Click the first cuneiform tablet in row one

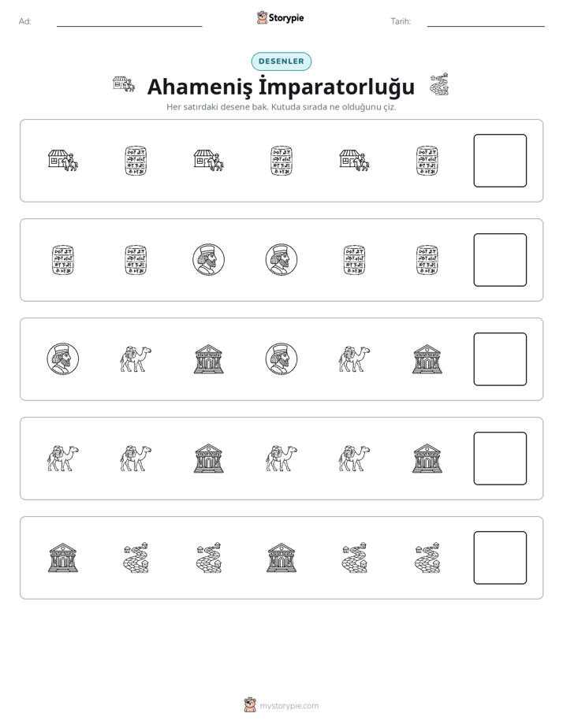136,161
